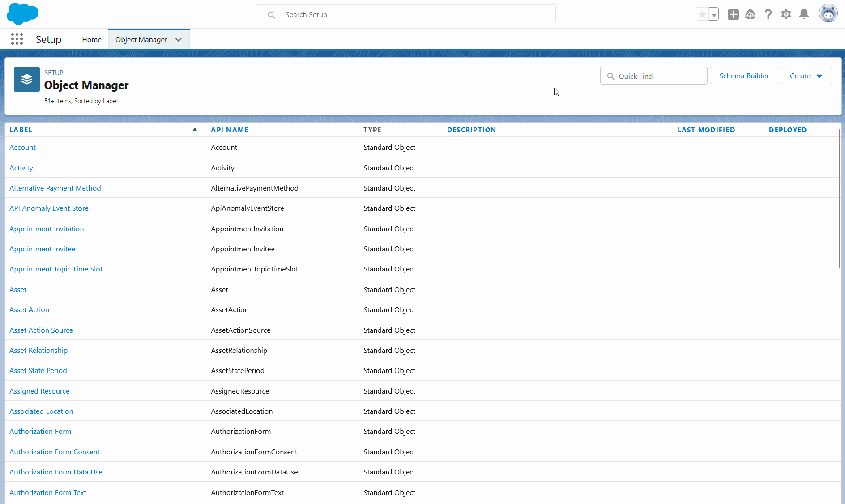The width and height of the screenshot is (845, 504).
Task: Click the API name cell AssetStatePeriod
Action: tap(238, 371)
